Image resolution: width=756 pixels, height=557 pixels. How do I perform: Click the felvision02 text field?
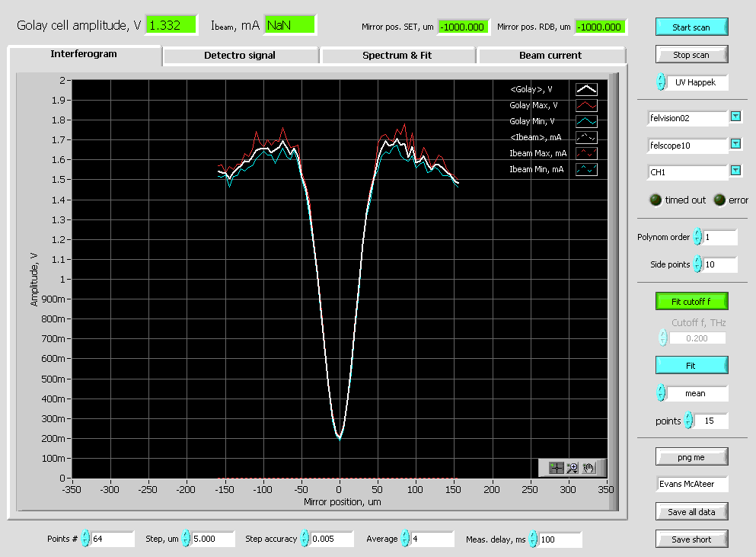click(x=687, y=118)
